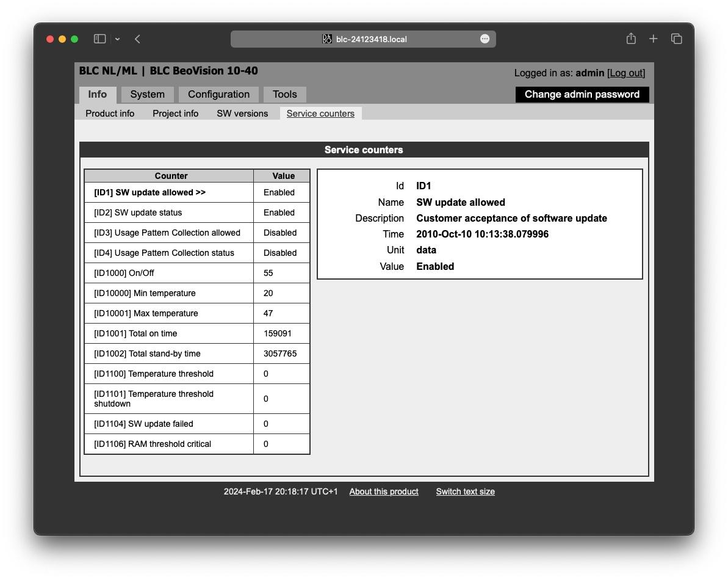Click the Switch text size link
The height and width of the screenshot is (580, 728).
click(x=465, y=491)
